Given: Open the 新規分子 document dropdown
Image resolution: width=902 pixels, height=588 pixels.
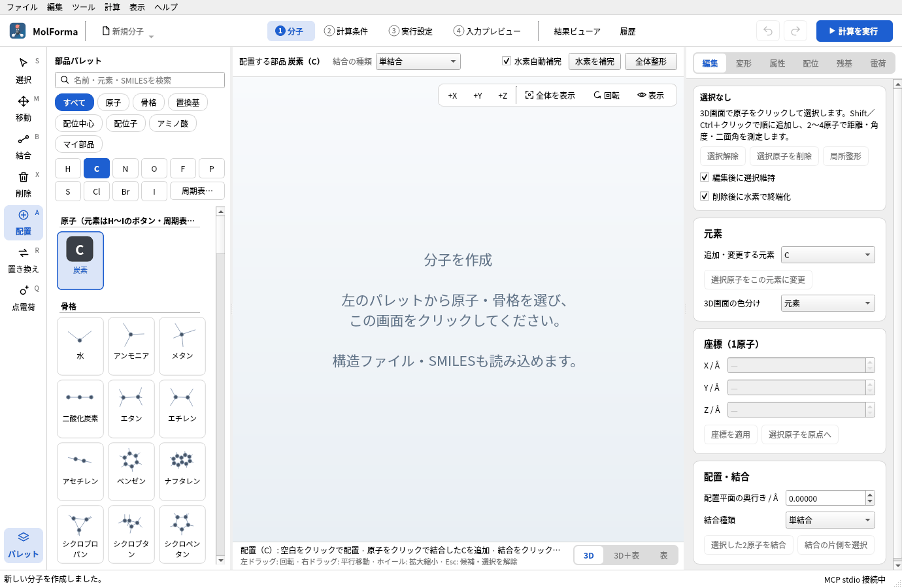Looking at the screenshot, I should point(128,31).
